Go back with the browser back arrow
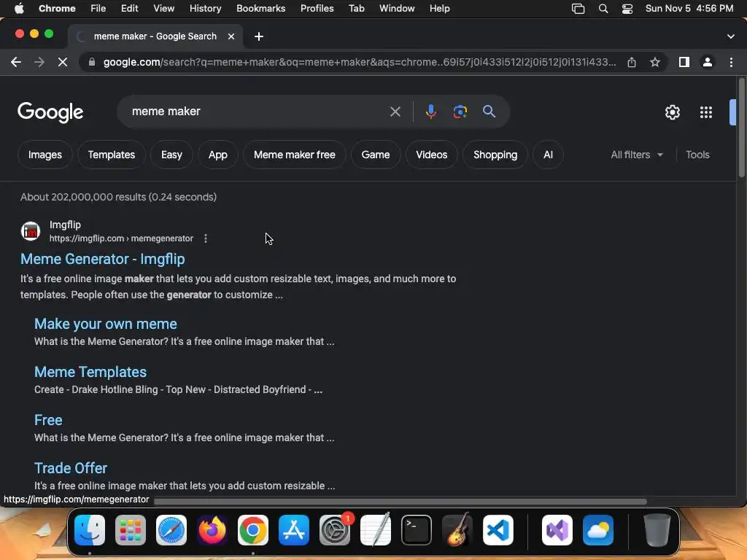Image resolution: width=747 pixels, height=560 pixels. [x=16, y=62]
